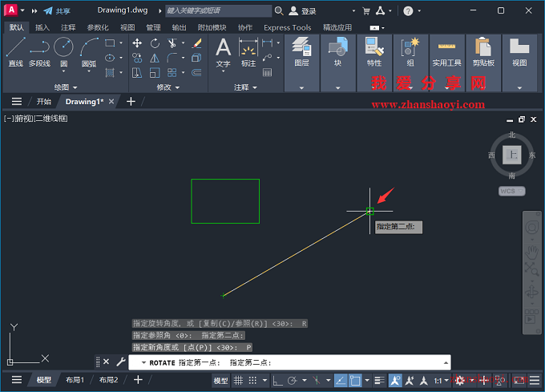This screenshot has width=545, height=392.
Task: Activate the Stretch tool
Action: pos(137,73)
